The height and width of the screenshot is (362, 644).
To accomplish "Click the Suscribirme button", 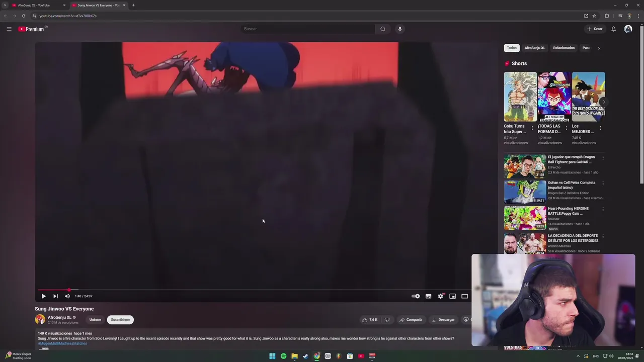I will pyautogui.click(x=120, y=319).
